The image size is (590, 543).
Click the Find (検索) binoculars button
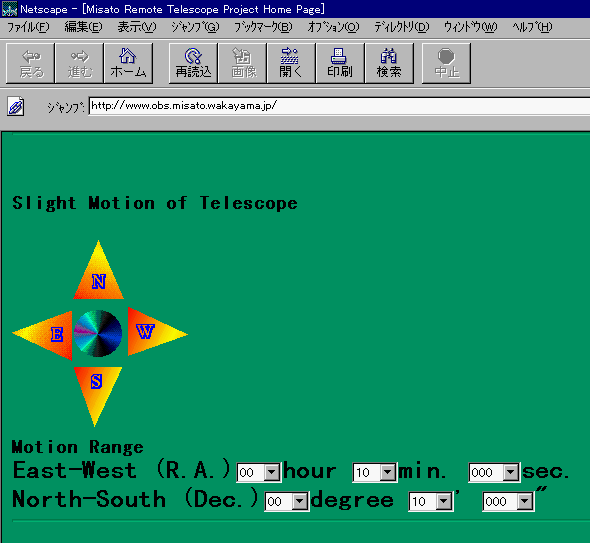coord(389,63)
